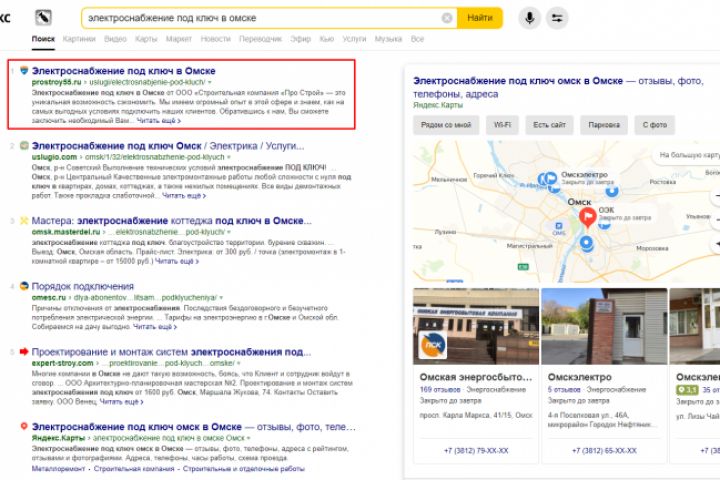Viewport: 720px width, 480px height.
Task: Open the Музыка tab
Action: pyautogui.click(x=388, y=39)
